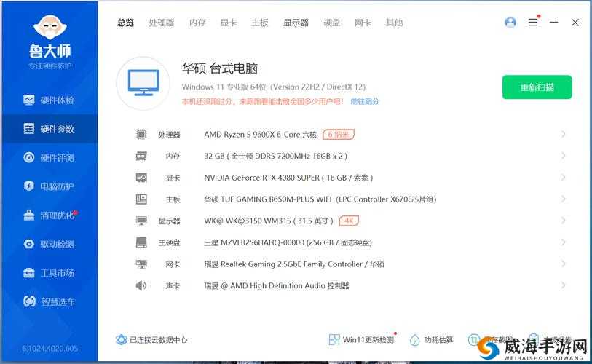Switch to the 总览 tab
Image resolution: width=592 pixels, height=364 pixels.
coord(126,23)
